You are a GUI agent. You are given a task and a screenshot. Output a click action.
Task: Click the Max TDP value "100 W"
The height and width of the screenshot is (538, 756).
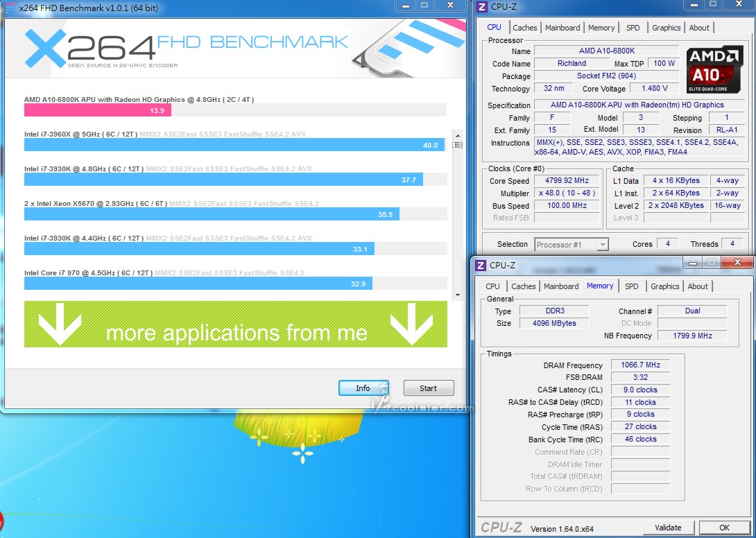coord(664,64)
